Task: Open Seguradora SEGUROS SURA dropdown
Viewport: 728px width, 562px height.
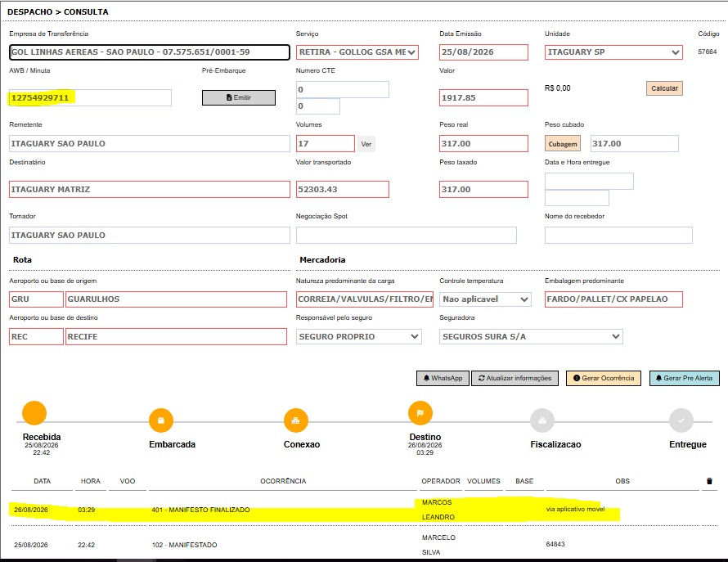Action: (x=531, y=337)
